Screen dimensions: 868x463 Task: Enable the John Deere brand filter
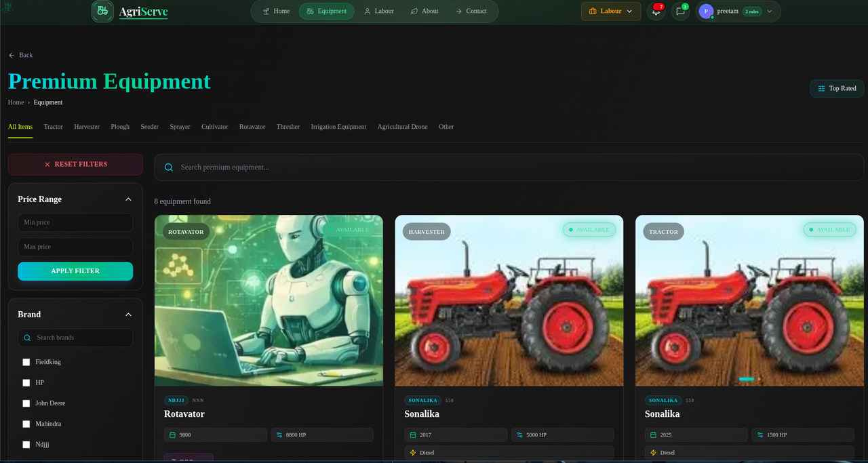click(x=26, y=403)
